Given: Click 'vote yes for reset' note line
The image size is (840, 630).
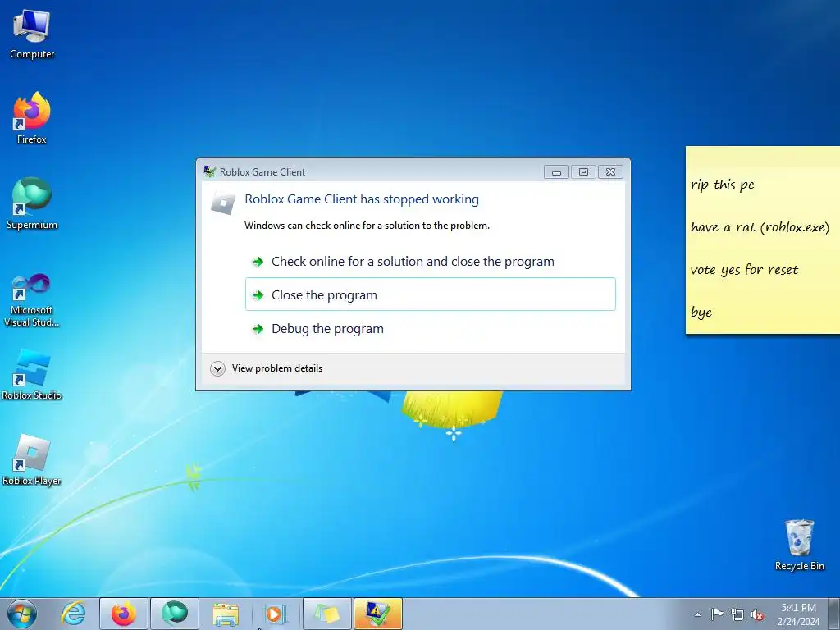Looking at the screenshot, I should point(744,269).
